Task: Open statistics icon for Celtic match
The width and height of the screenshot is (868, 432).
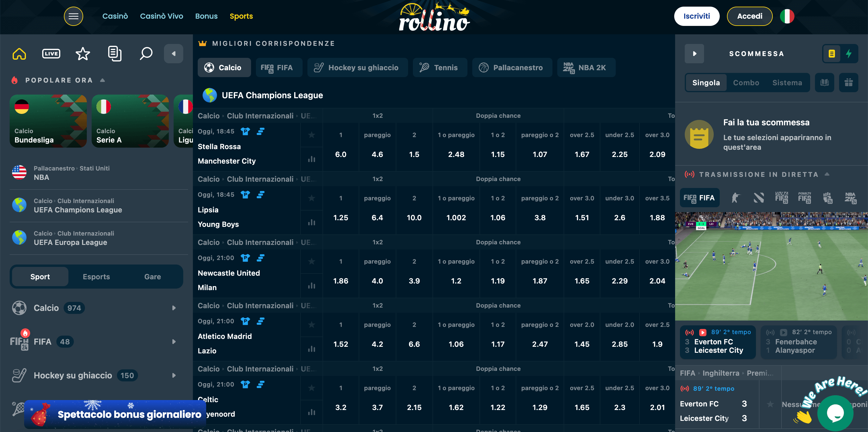Action: point(312,412)
